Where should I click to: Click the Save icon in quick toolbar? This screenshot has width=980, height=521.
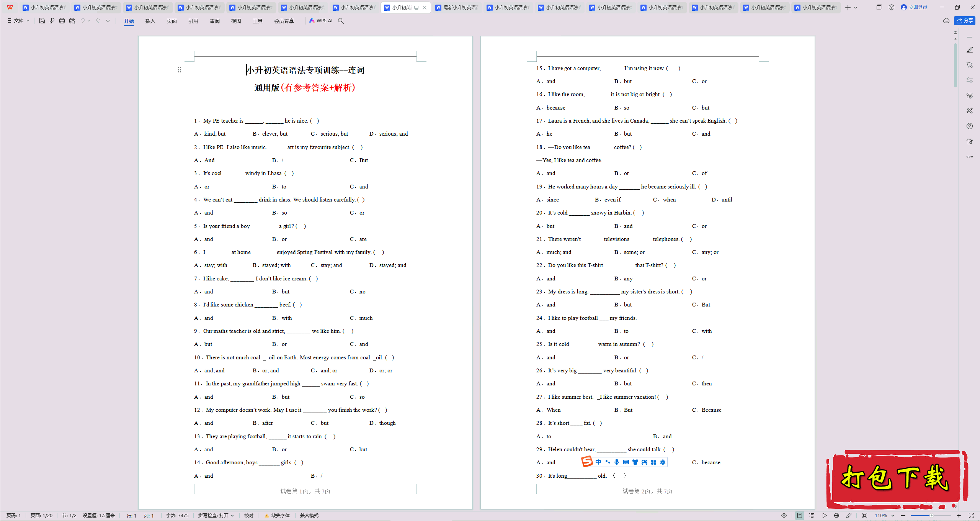42,21
